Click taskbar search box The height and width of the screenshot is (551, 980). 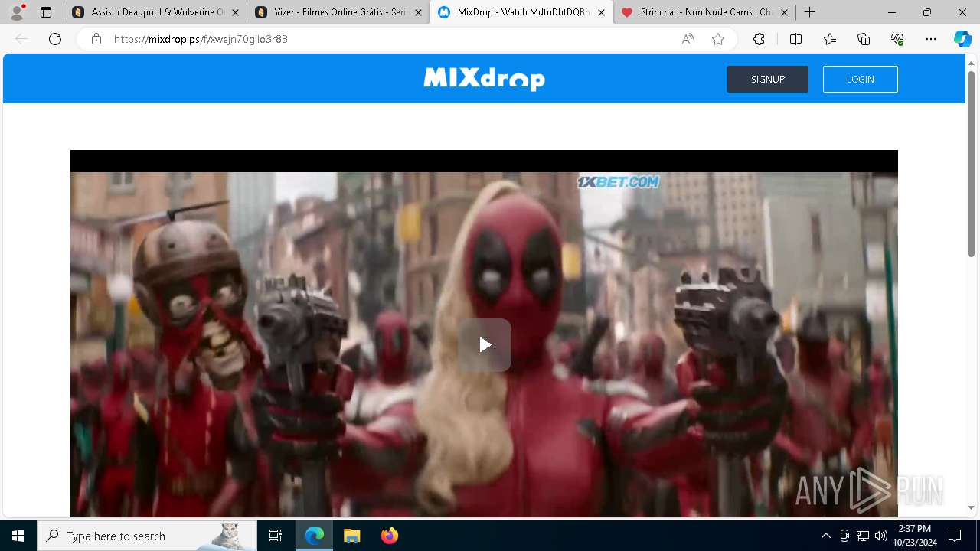[147, 536]
